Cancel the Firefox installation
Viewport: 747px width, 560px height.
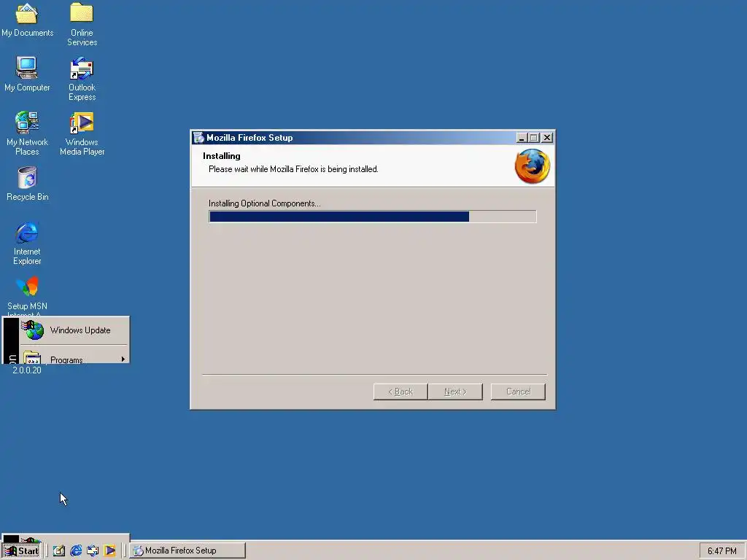tap(518, 392)
